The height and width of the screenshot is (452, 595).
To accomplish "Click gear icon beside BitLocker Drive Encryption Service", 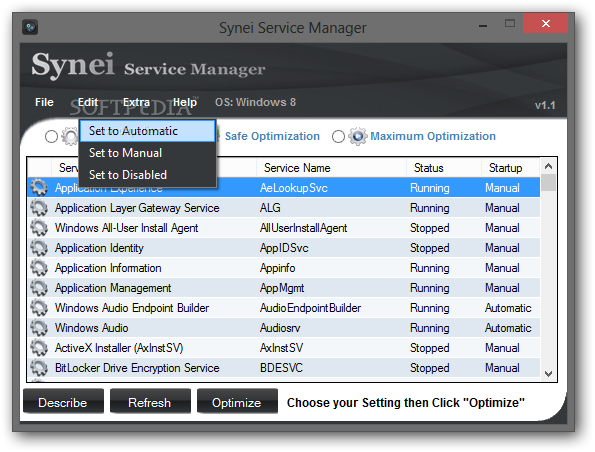I will point(39,368).
